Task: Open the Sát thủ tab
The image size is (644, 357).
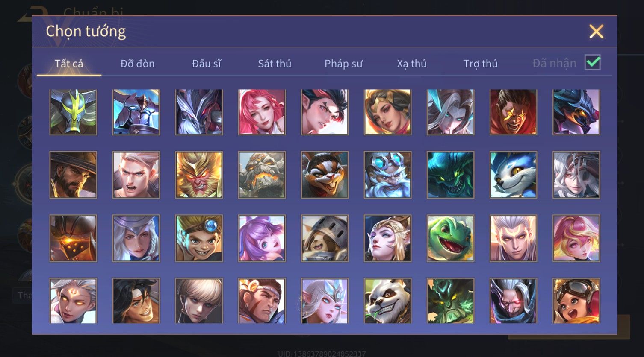Action: (275, 64)
